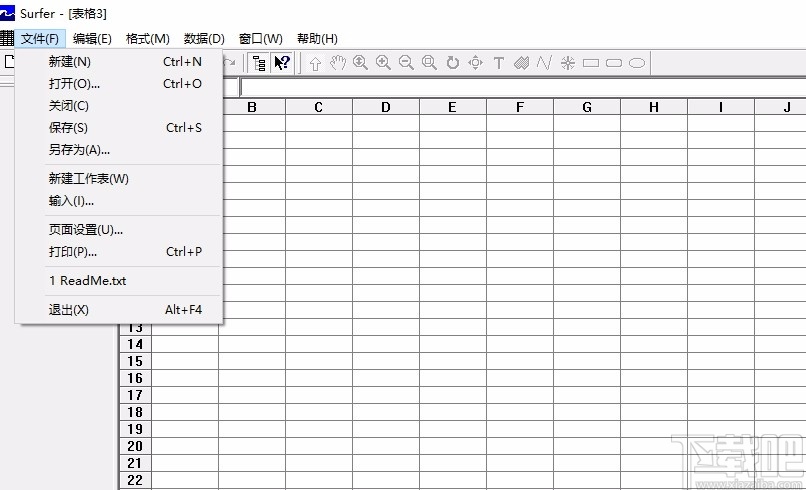
Task: Choose 新建工作表(W) menu entry
Action: (x=119, y=179)
